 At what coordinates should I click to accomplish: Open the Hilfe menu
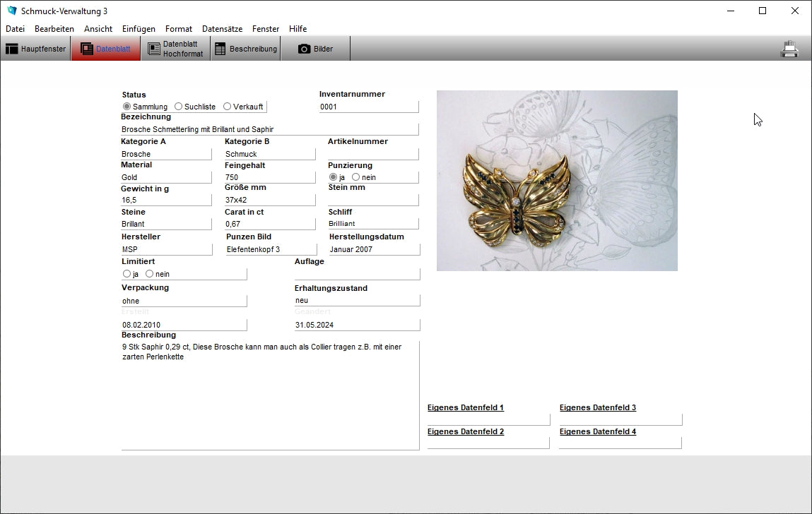[x=298, y=29]
